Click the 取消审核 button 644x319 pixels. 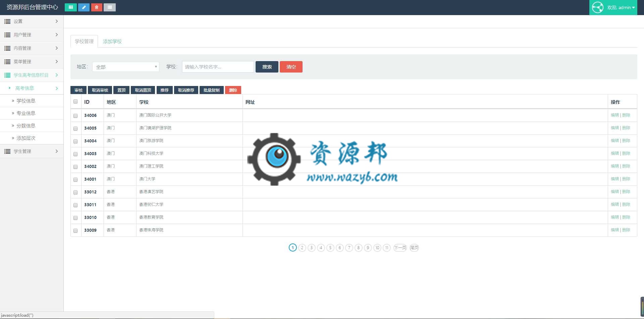point(100,90)
